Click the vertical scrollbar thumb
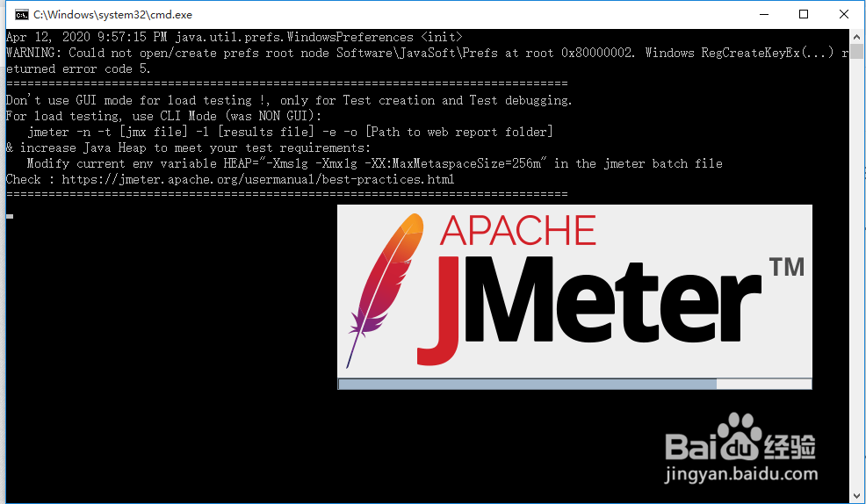Viewport: 866px width, 504px height. click(856, 51)
